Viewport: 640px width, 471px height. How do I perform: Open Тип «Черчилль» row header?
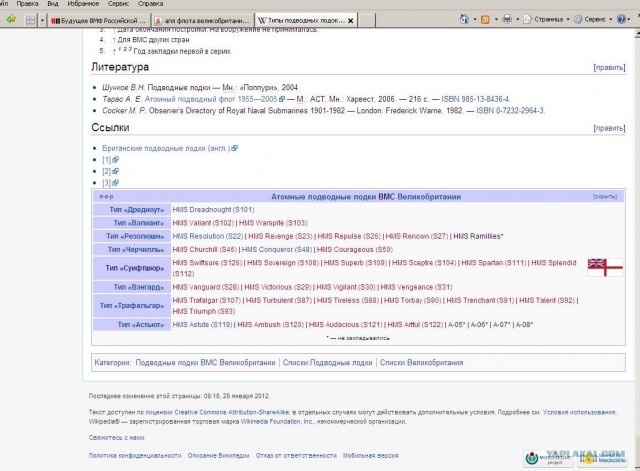(x=136, y=249)
